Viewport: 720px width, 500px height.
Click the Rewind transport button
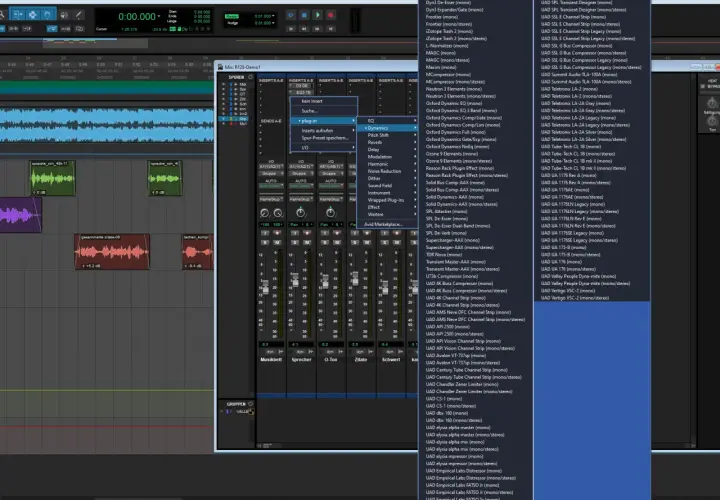click(x=304, y=28)
